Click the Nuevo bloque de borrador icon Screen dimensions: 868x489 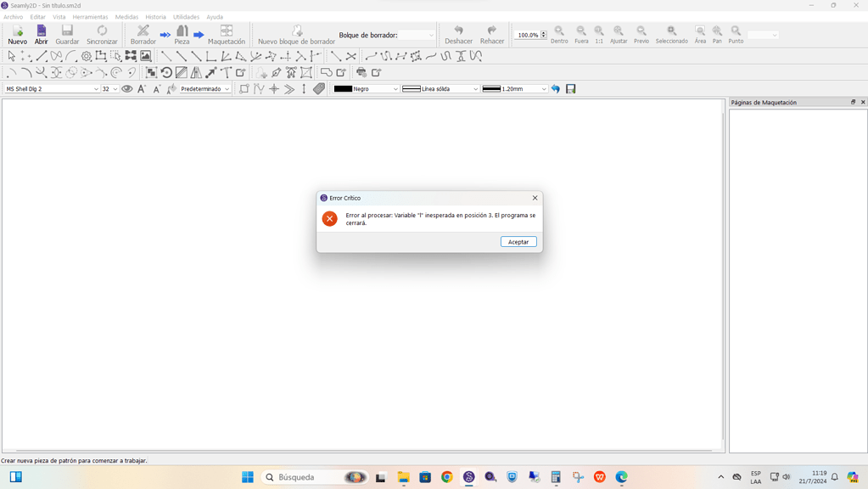[296, 32]
